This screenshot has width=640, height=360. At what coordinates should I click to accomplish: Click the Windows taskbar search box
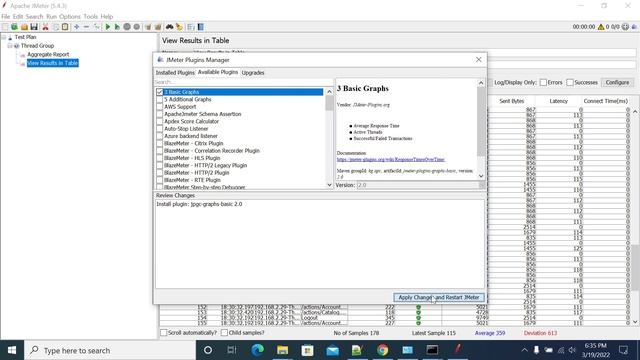110,350
